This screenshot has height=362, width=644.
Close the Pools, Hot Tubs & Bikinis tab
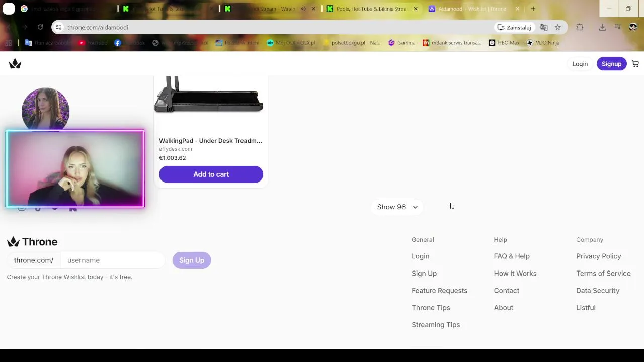click(x=415, y=9)
